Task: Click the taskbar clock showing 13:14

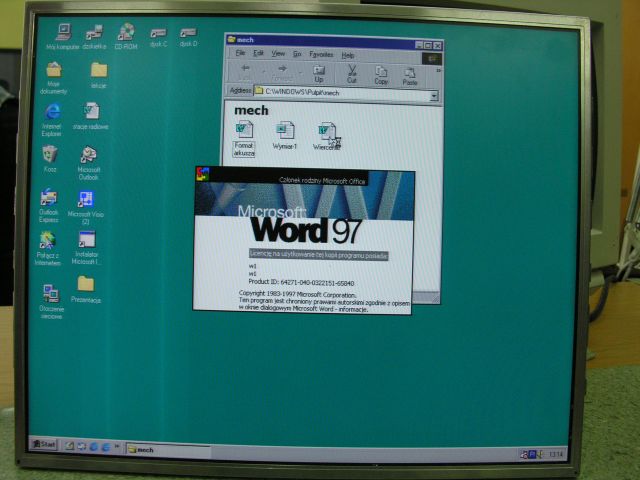Action: [x=556, y=453]
